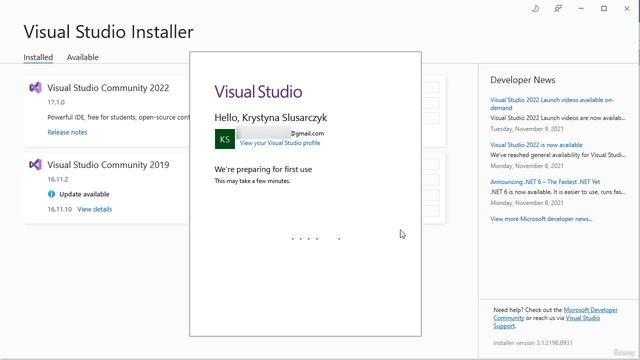
Task: Click the Visual Studio Community 2019 logo icon
Action: [x=36, y=164]
